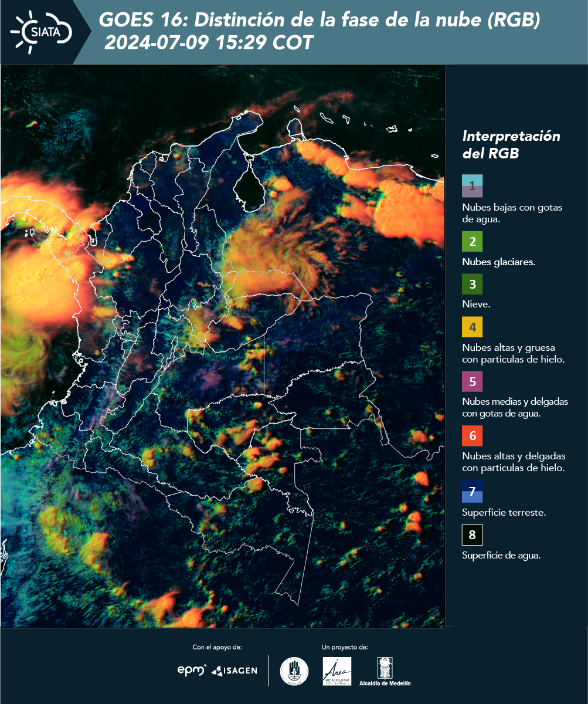Click the title "GOES 16: Distinción de la fase de la nube (RGB)"
588x704 pixels.
pyautogui.click(x=320, y=21)
